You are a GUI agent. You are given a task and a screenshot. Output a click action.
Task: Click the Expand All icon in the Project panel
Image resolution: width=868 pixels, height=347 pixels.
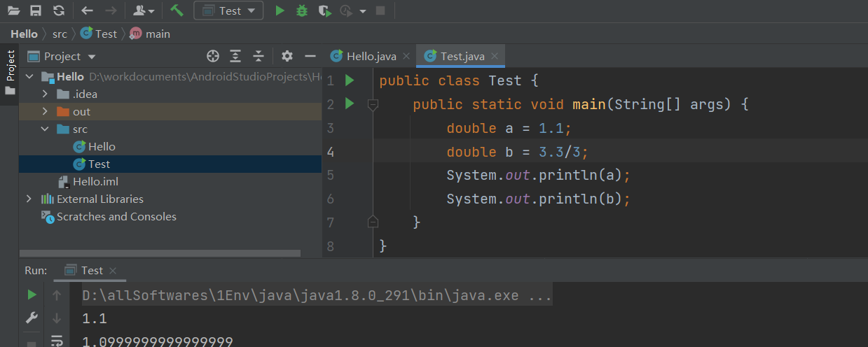(236, 56)
